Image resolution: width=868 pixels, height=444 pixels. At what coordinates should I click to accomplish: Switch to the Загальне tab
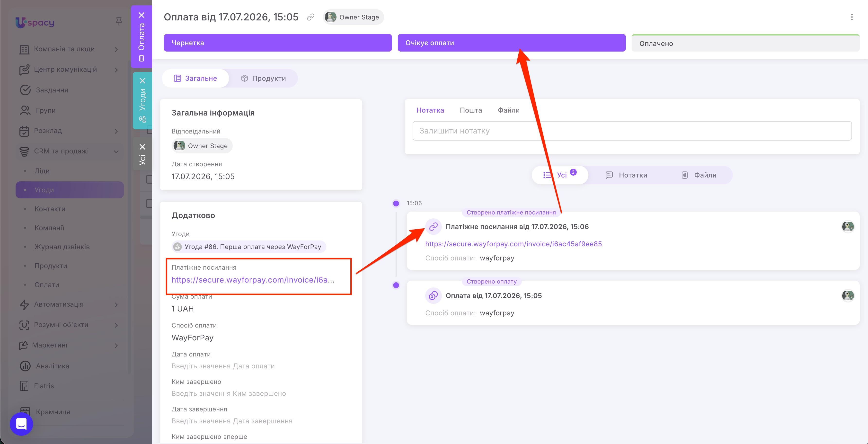click(195, 78)
